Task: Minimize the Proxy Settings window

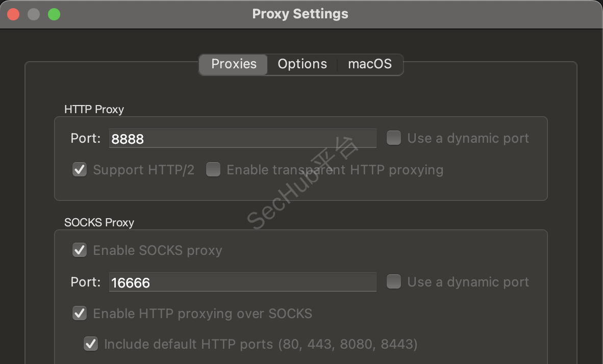Action: 34,14
